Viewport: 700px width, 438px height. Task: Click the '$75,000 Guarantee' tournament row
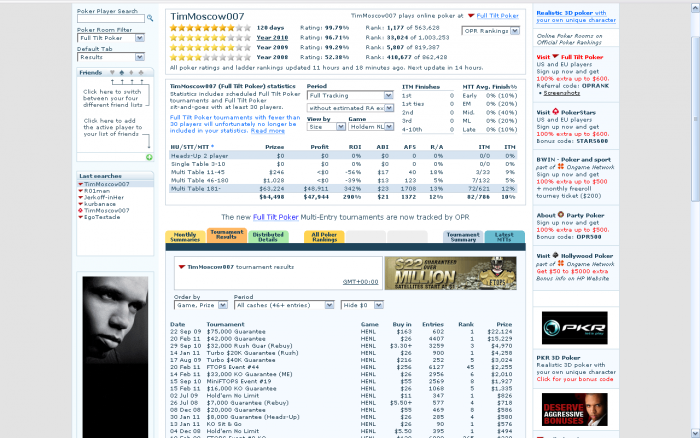pos(341,332)
